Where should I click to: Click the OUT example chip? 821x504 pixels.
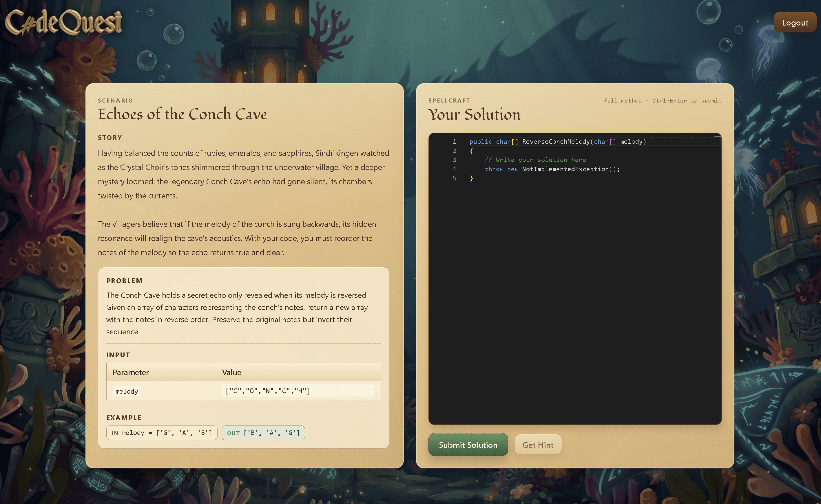pos(263,433)
